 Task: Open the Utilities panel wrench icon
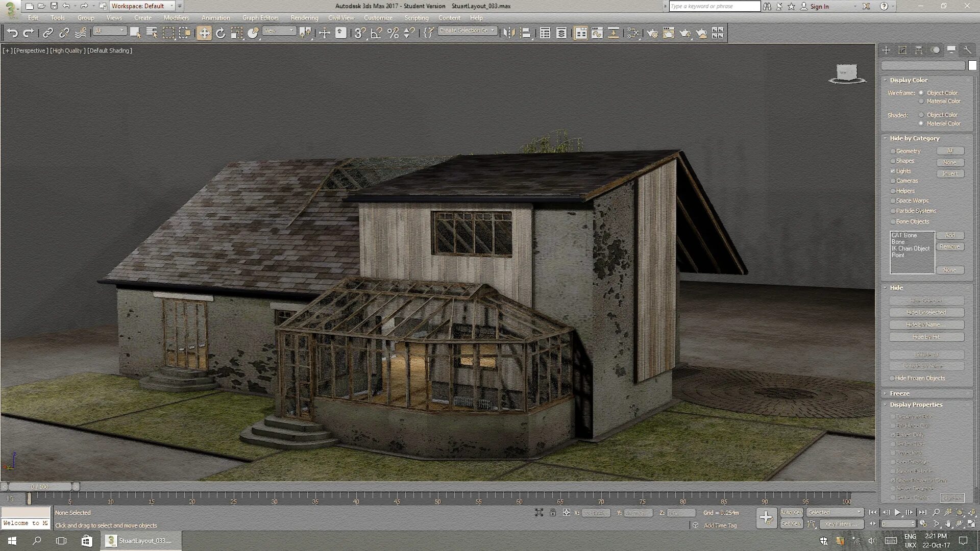(968, 50)
